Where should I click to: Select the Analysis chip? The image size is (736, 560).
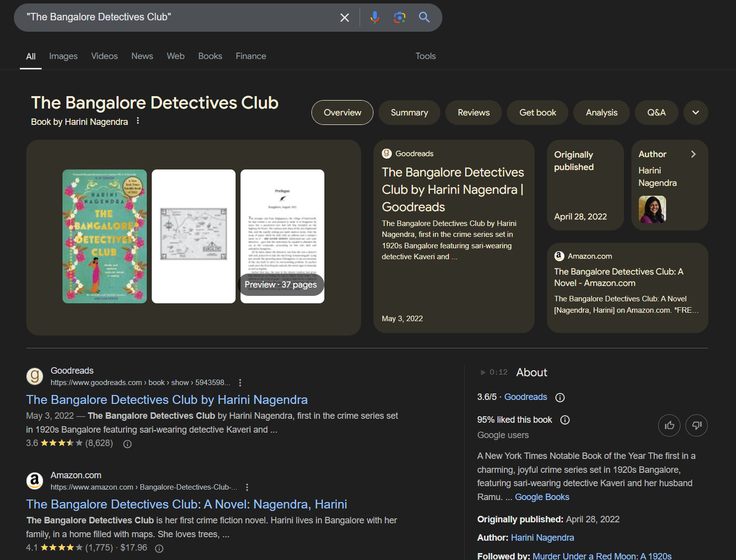click(602, 112)
